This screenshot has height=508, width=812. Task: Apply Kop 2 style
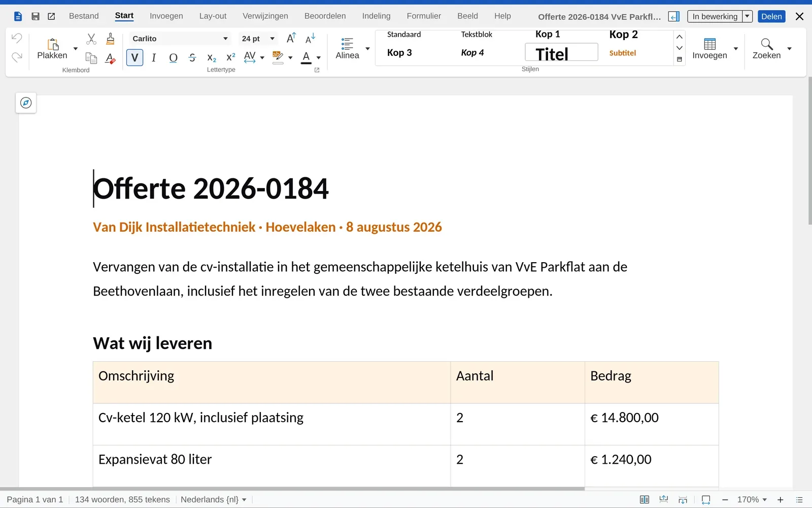click(x=623, y=35)
